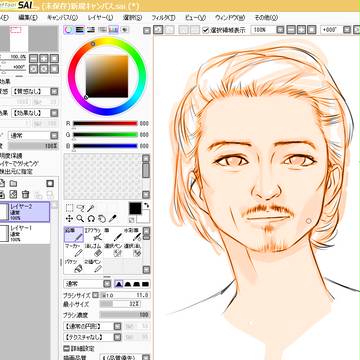Select the marker tool
The width and height of the screenshot is (360, 360).
[x=74, y=250]
